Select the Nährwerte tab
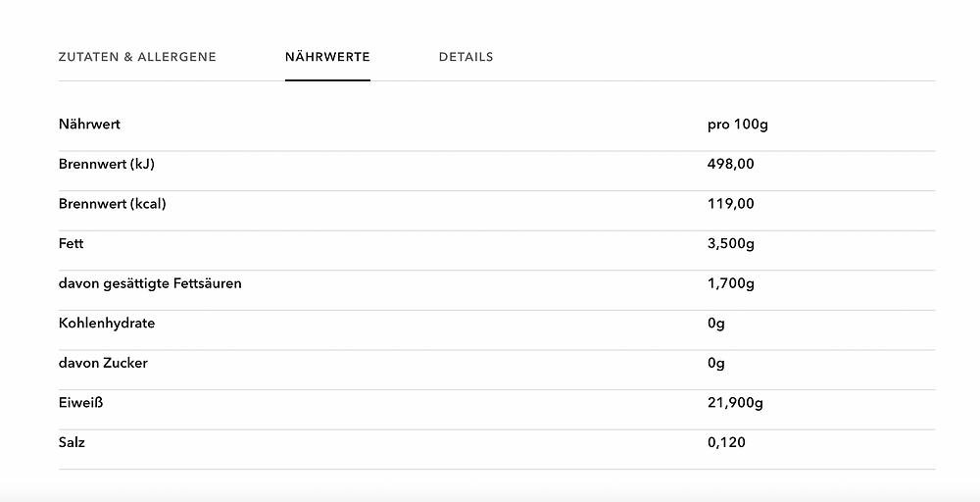The height and width of the screenshot is (502, 980). pos(327,57)
